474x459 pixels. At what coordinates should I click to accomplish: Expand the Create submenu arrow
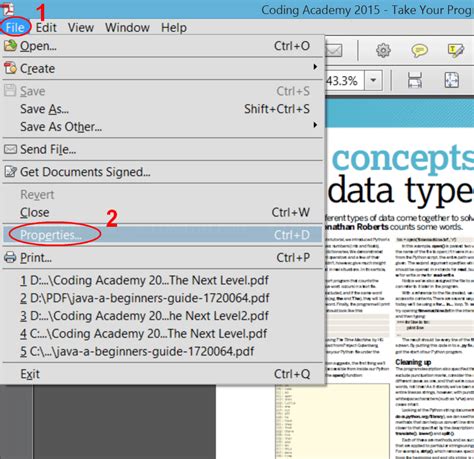pos(315,67)
